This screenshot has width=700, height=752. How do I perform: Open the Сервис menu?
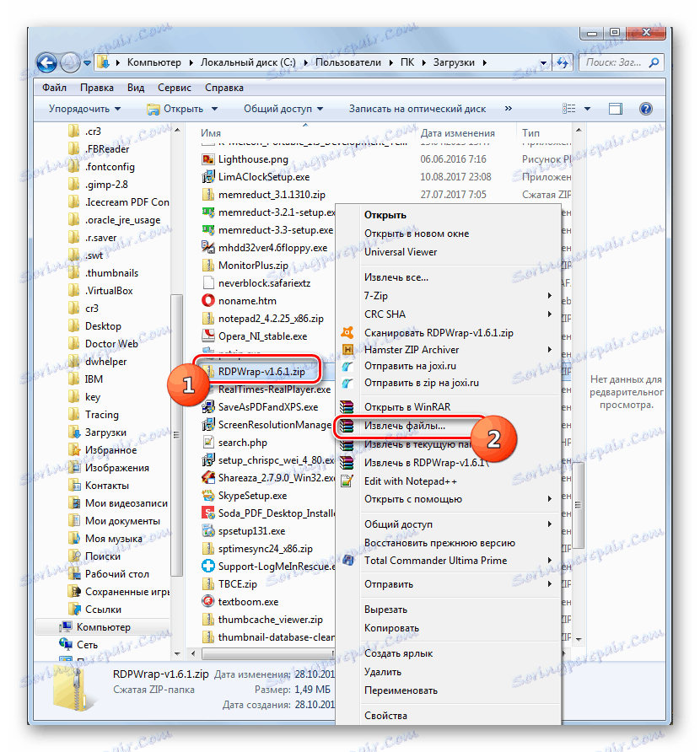coord(175,88)
